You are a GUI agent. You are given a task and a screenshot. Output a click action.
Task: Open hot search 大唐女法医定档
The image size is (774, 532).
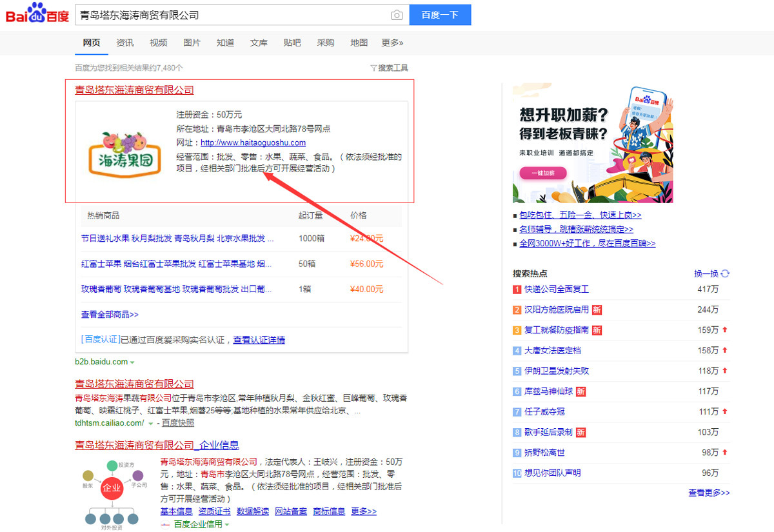click(553, 350)
